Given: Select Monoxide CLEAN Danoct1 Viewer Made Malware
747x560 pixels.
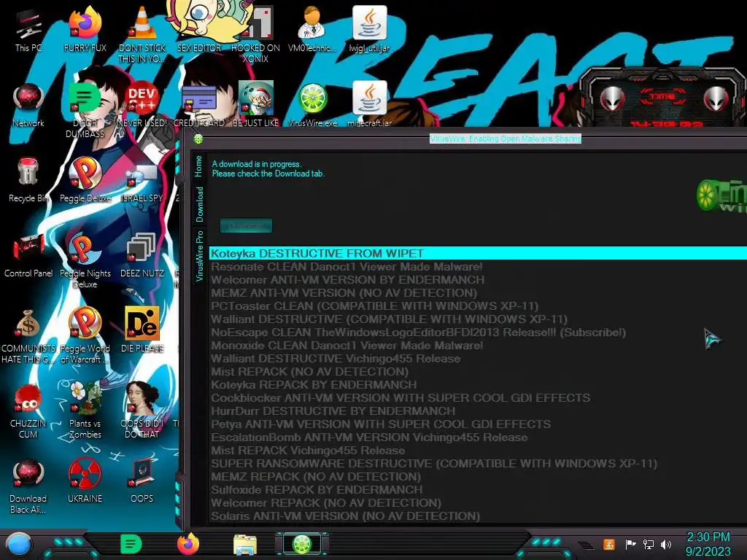Looking at the screenshot, I should 478,345.
